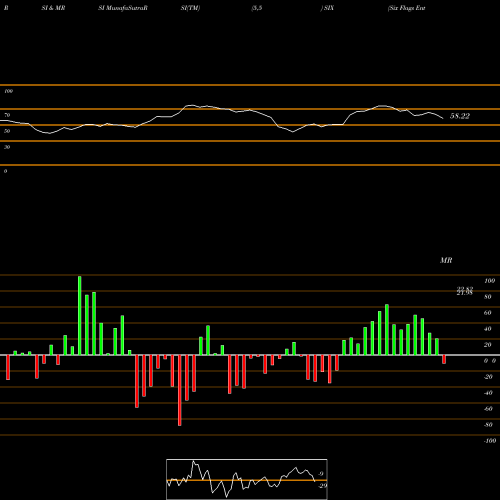Click the end point of the RSI line

pyautogui.click(x=443, y=118)
